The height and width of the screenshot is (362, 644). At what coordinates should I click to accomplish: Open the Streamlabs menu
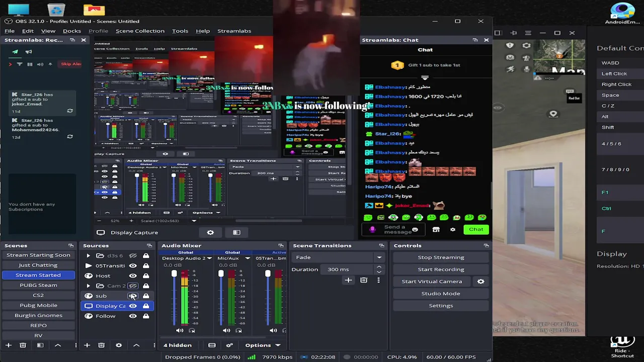click(234, 31)
